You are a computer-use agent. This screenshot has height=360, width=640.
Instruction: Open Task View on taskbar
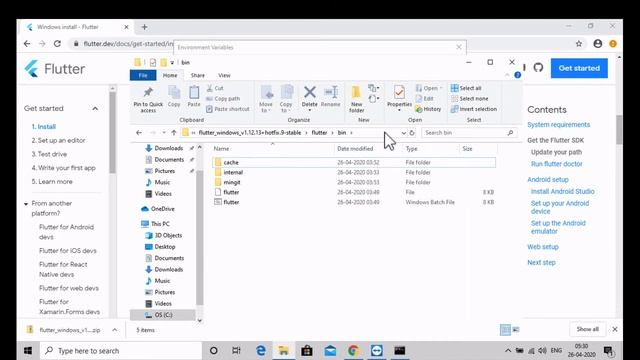236,351
